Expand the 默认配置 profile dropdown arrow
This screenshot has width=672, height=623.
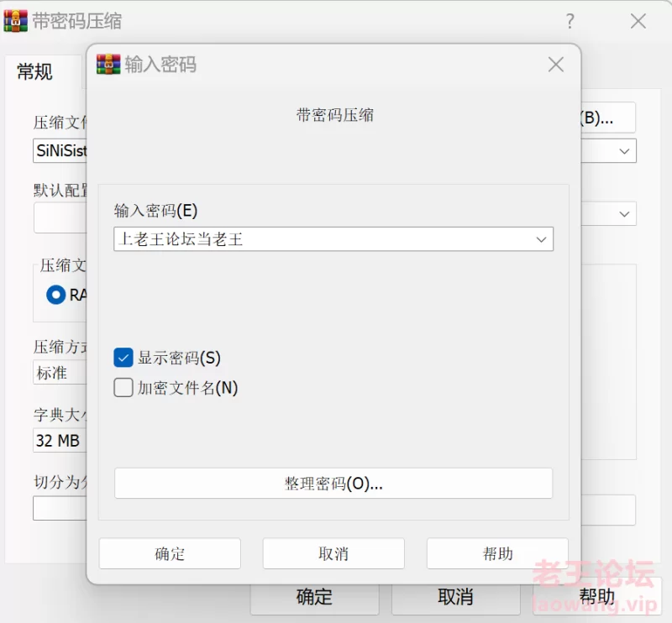[x=624, y=214]
